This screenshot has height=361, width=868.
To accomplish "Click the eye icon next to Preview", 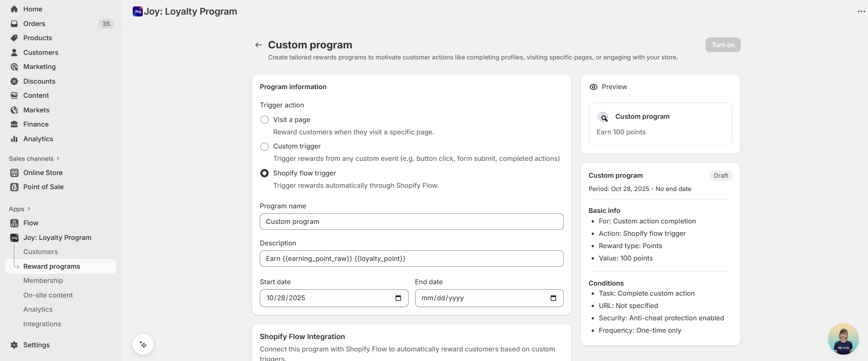I will 593,87.
